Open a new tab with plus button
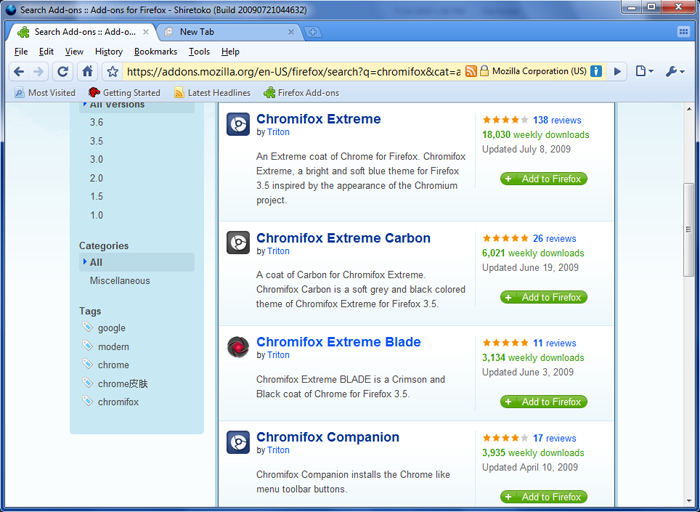Image resolution: width=700 pixels, height=512 pixels. point(313,32)
